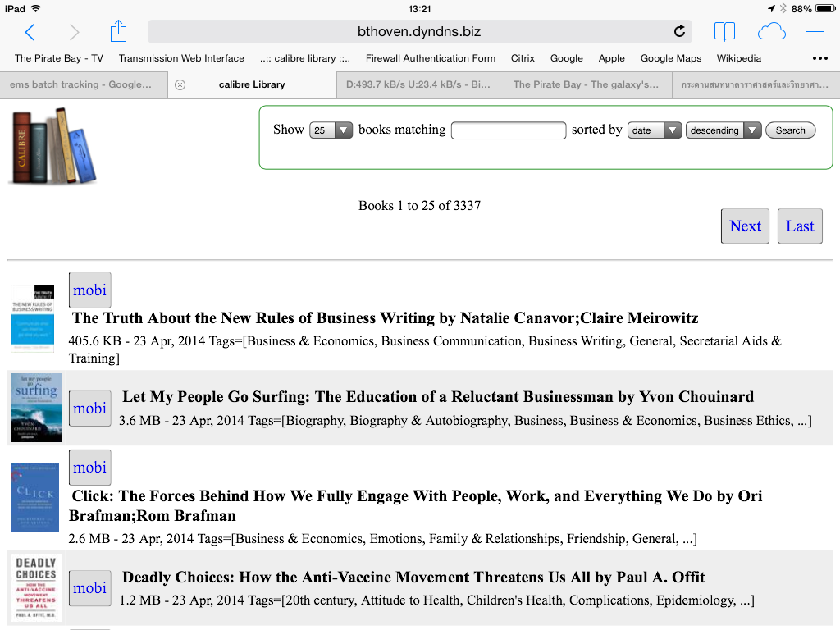Viewport: 840px width, 630px height.
Task: Click the Search button
Action: (790, 130)
